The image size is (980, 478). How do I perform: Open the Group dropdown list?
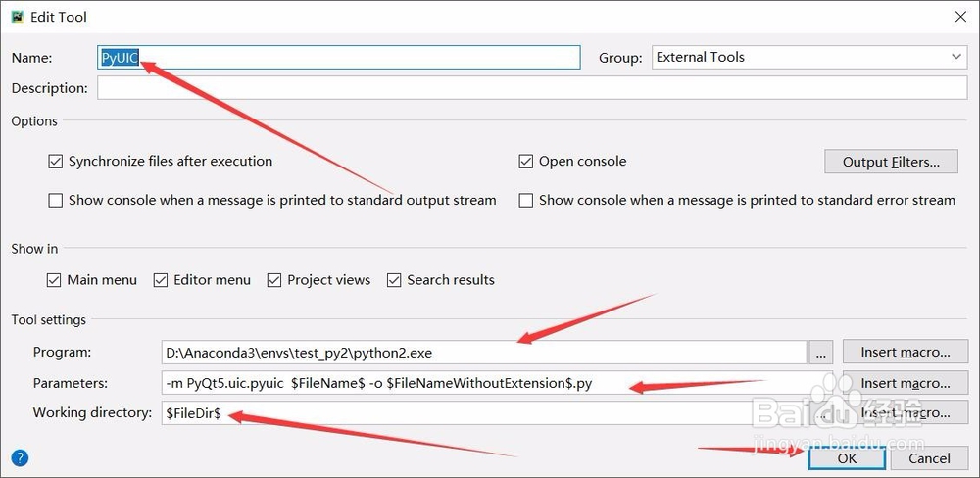[809, 58]
